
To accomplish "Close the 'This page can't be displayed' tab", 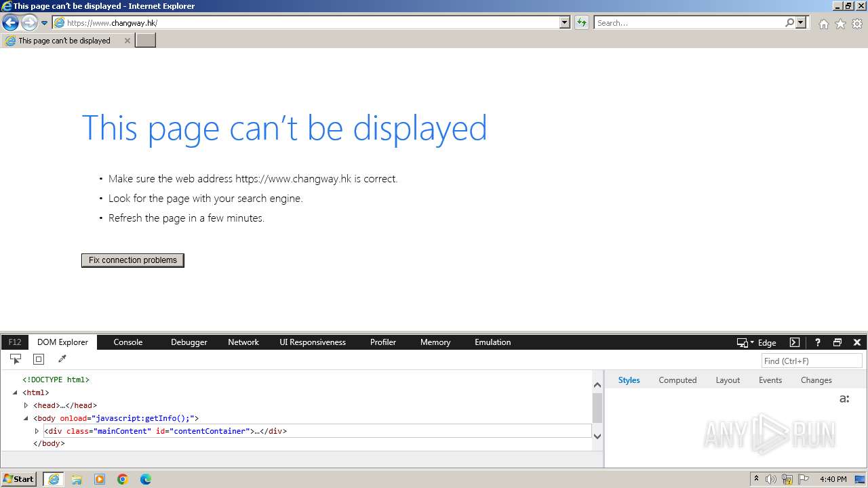I will point(127,41).
